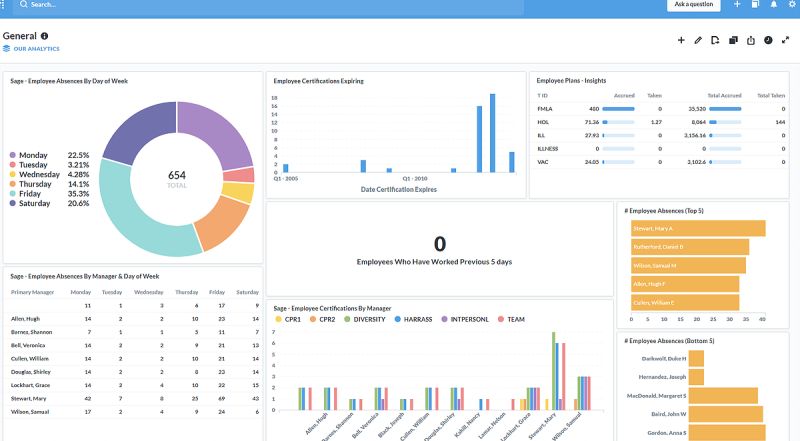Click the Lockhart, Grace table row name
Screen dimensions: 800x441
30,385
